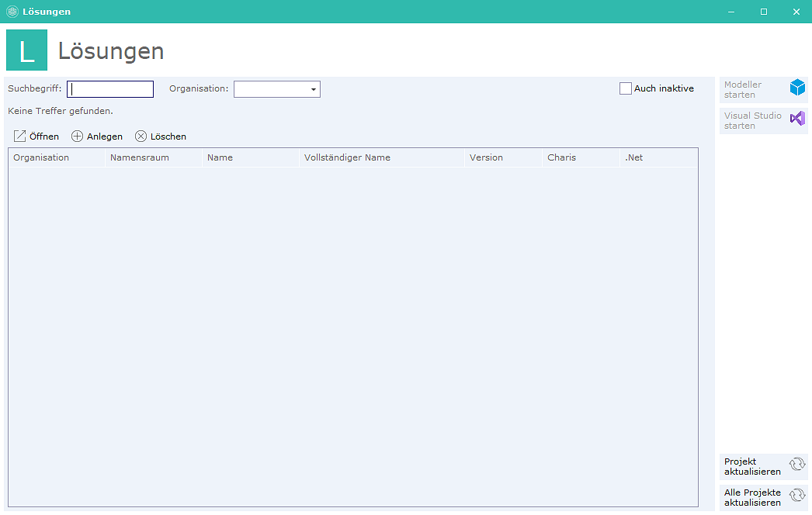Click Alle Projekte aktualisieren button label
The width and height of the screenshot is (812, 515).
pos(752,497)
